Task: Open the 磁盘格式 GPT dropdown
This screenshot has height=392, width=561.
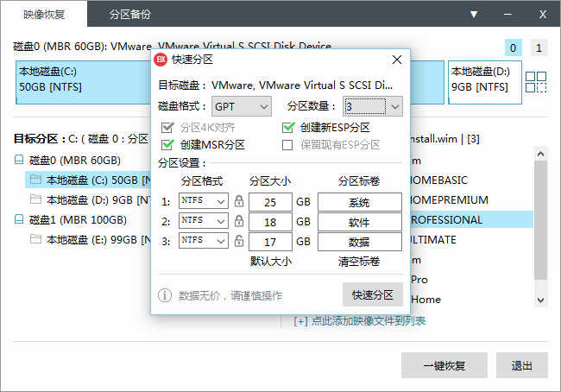Action: click(x=242, y=106)
